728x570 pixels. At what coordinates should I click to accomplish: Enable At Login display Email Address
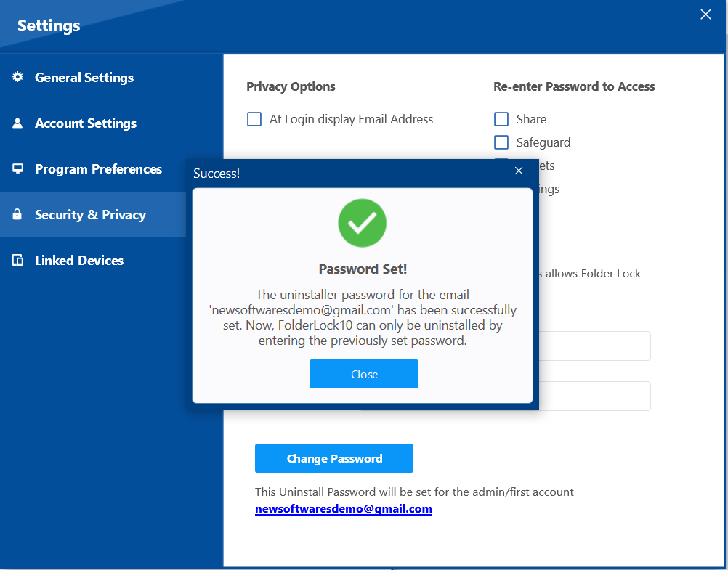(x=254, y=119)
